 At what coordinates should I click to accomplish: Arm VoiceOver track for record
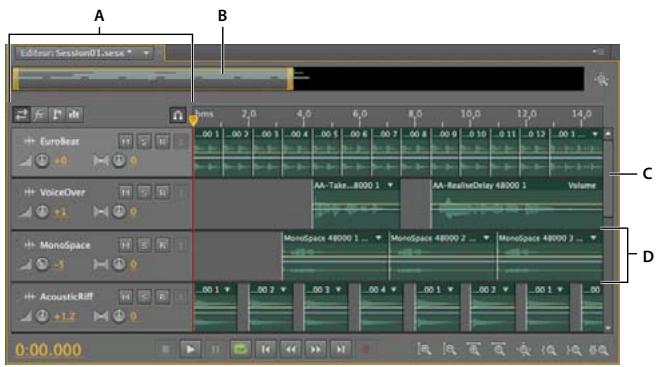162,193
